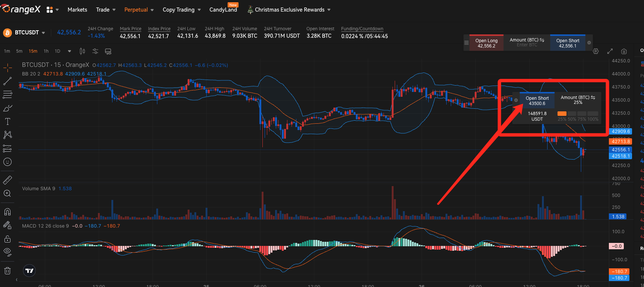Close the Open Short 43500.6 order panel
Image resolution: width=644 pixels, height=287 pixels.
pos(516,100)
